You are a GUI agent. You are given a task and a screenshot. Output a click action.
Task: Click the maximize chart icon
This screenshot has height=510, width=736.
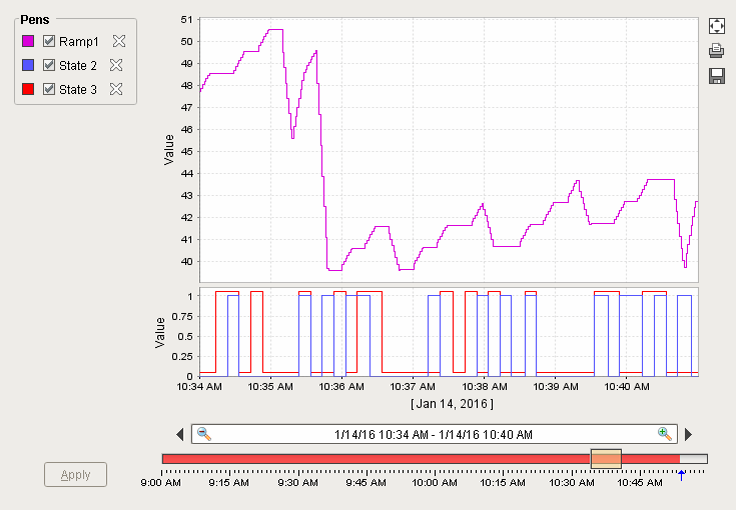click(716, 26)
